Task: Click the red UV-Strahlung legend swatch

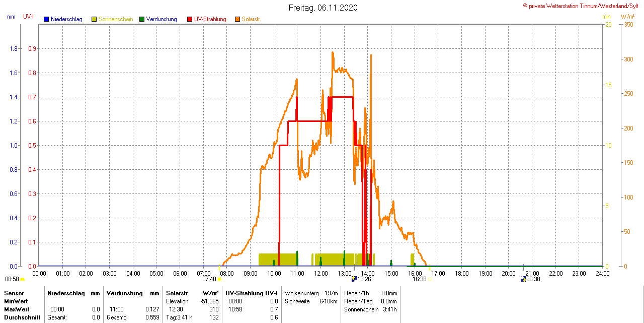Action: pos(190,19)
